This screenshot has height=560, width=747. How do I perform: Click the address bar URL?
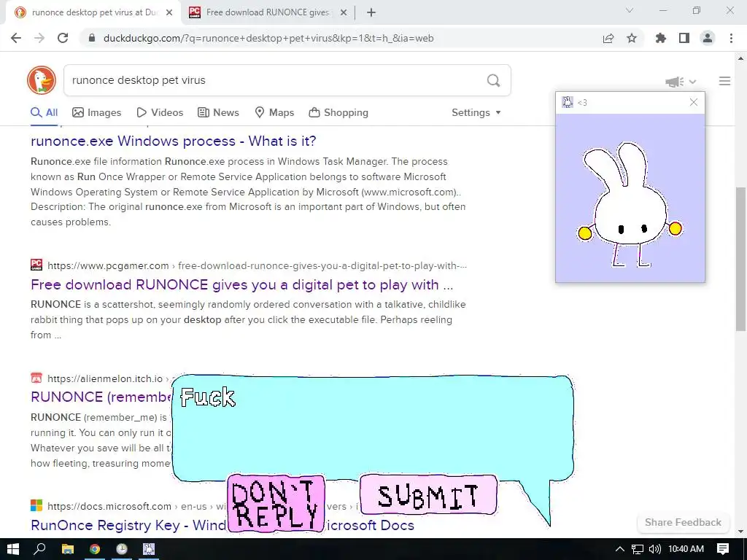click(268, 38)
